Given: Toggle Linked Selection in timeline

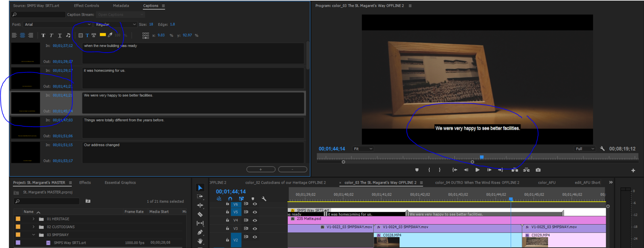Looking at the screenshot, I should pos(241,199).
